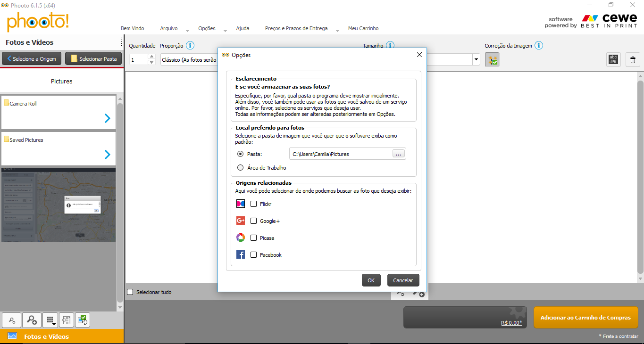Expand the Camera Roll folder
The height and width of the screenshot is (344, 644).
108,118
